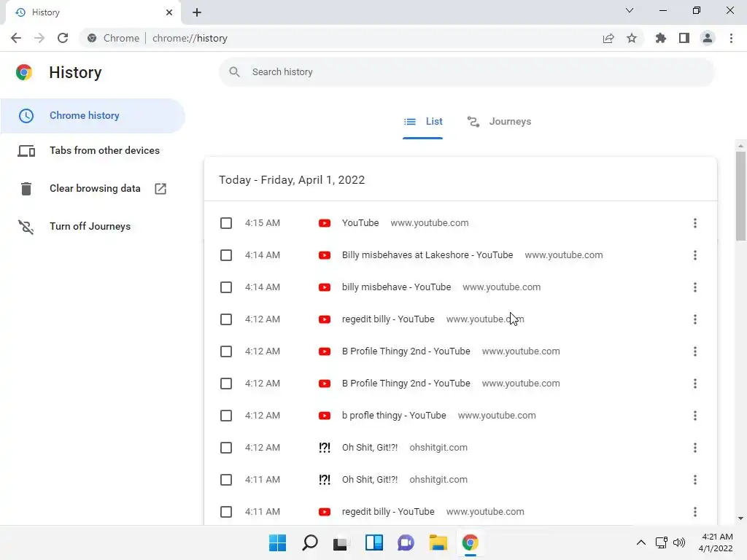Screen dimensions: 747x560
Task: Click the site info Chrome icon in address bar
Action: point(92,38)
